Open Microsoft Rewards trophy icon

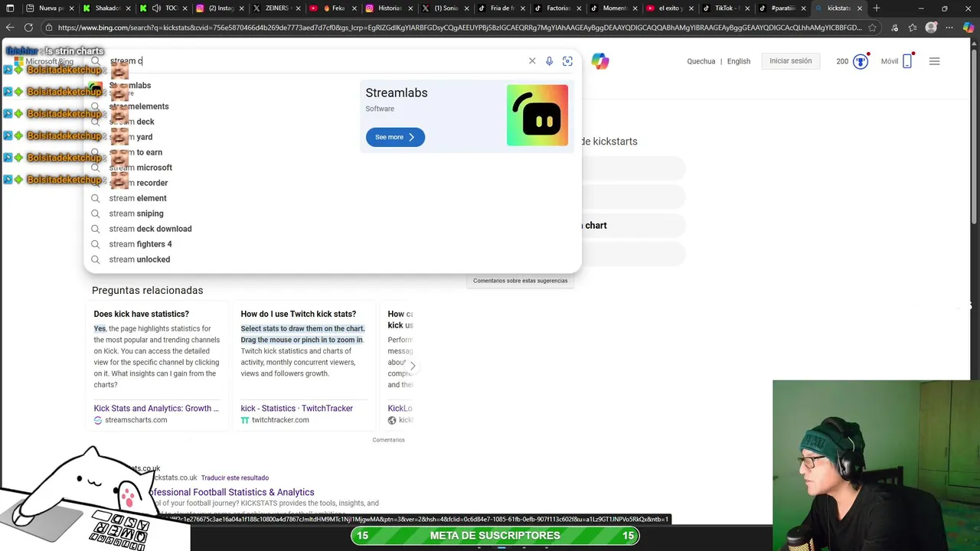861,61
